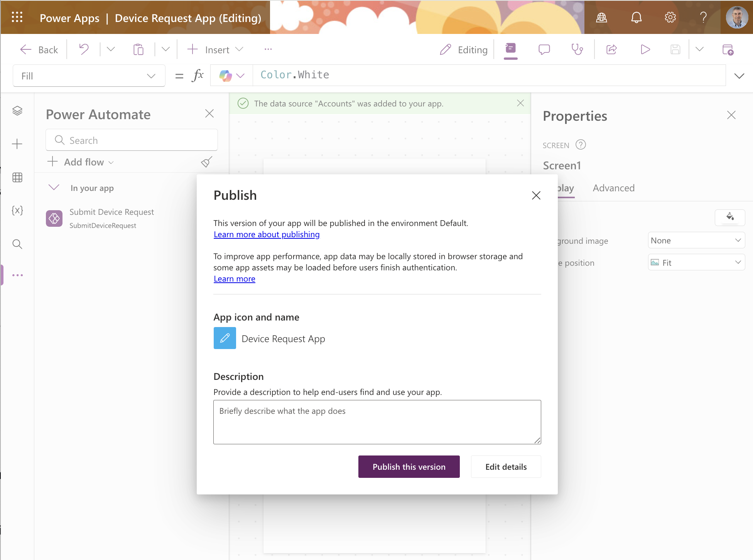Viewport: 753px width, 560px height.
Task: Open the Learn more link
Action: click(235, 279)
